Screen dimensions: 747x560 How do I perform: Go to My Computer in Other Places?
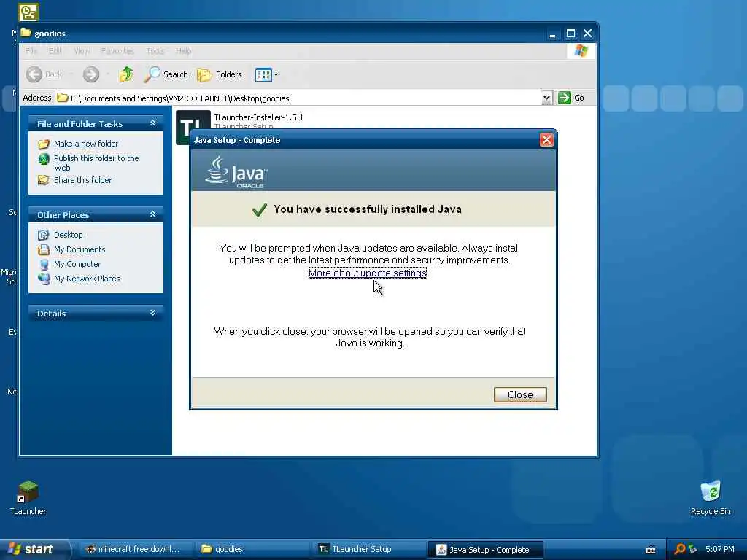click(x=77, y=264)
